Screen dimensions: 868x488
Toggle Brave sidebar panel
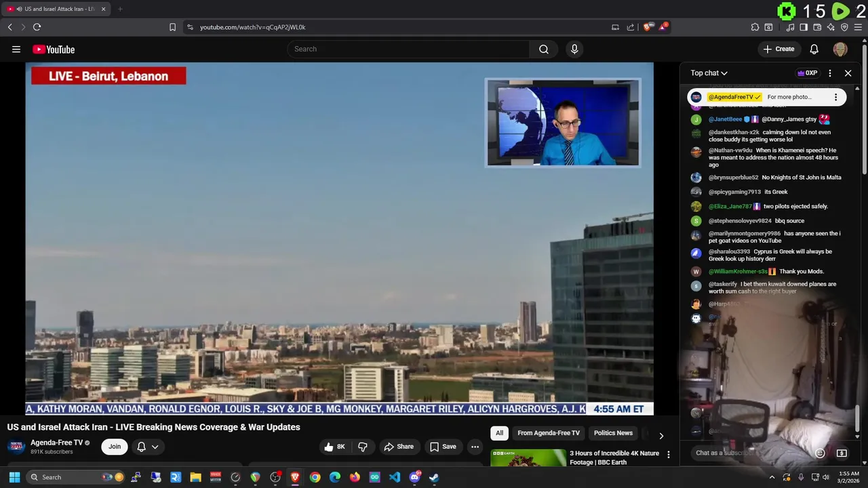pos(804,27)
